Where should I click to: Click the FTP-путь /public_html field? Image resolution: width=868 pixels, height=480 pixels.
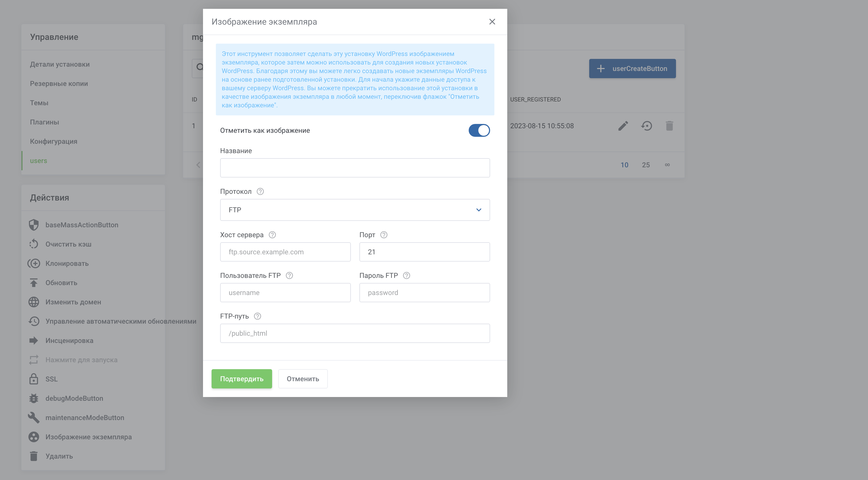[355, 334]
